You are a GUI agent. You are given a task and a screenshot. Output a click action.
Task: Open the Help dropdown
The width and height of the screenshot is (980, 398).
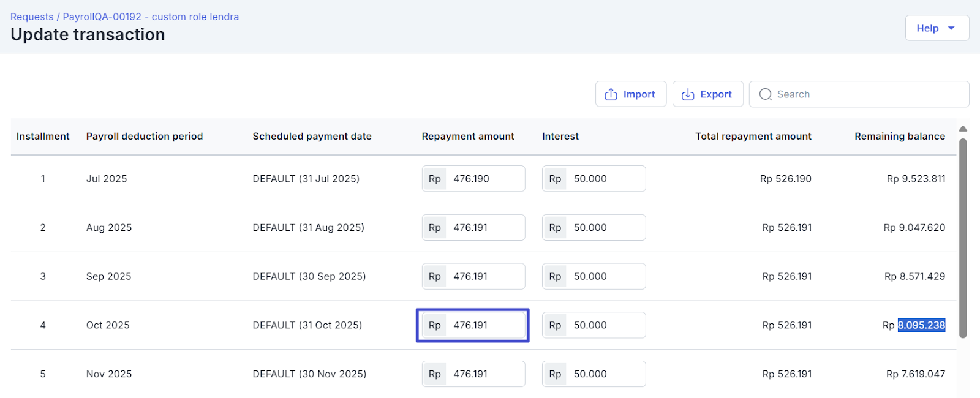point(936,28)
